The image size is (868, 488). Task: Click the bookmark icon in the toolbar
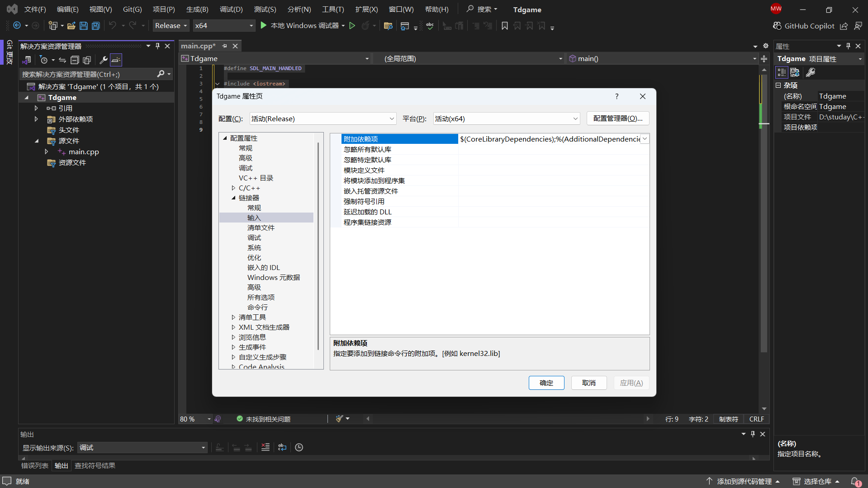(x=505, y=26)
